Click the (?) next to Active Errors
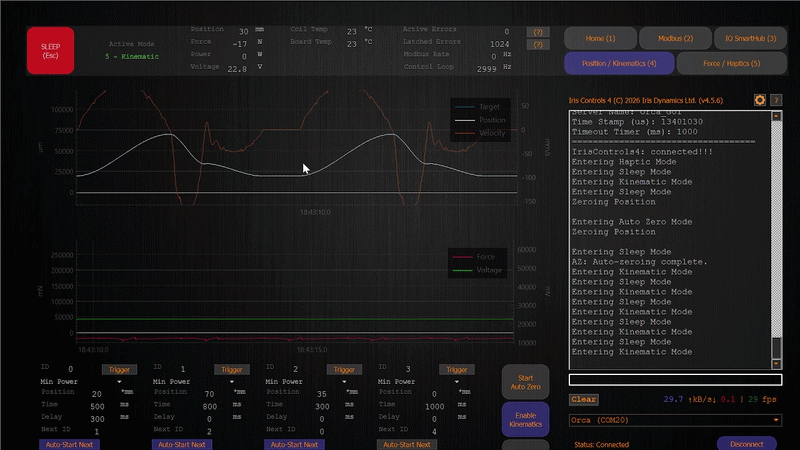The width and height of the screenshot is (800, 450). tap(540, 32)
